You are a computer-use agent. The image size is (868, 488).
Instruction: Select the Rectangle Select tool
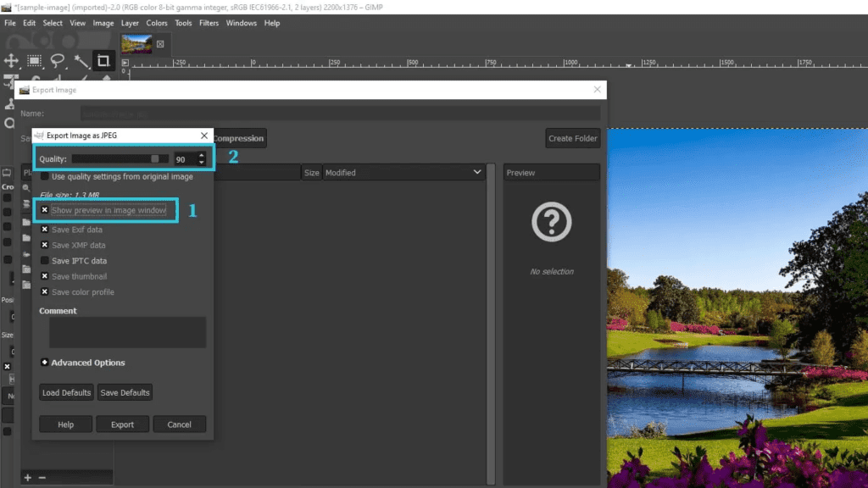click(34, 61)
